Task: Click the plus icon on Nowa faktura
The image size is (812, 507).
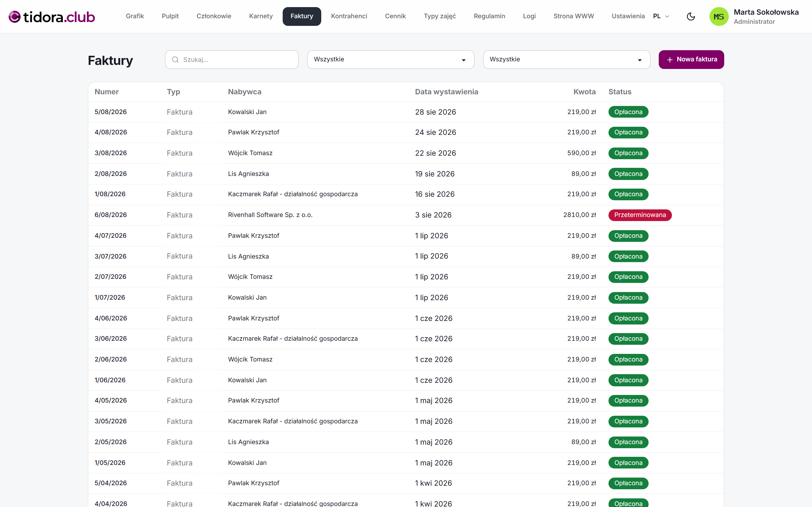Action: click(670, 60)
